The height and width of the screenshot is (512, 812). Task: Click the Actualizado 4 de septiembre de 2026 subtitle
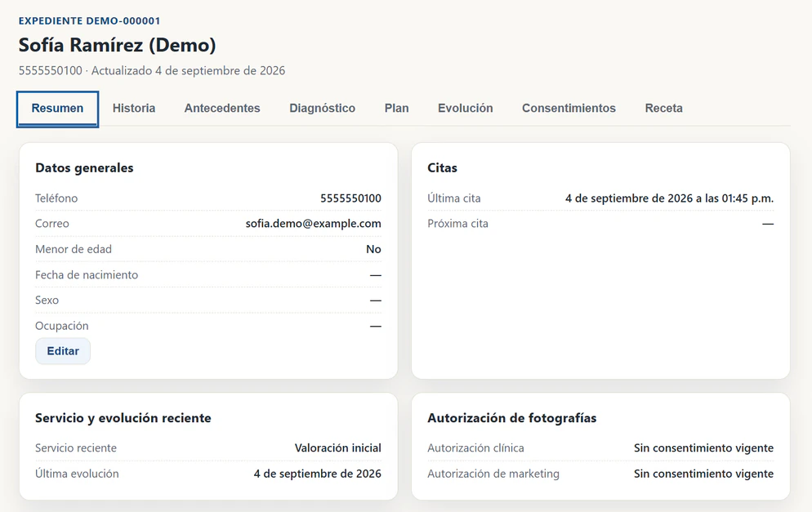pyautogui.click(x=189, y=71)
